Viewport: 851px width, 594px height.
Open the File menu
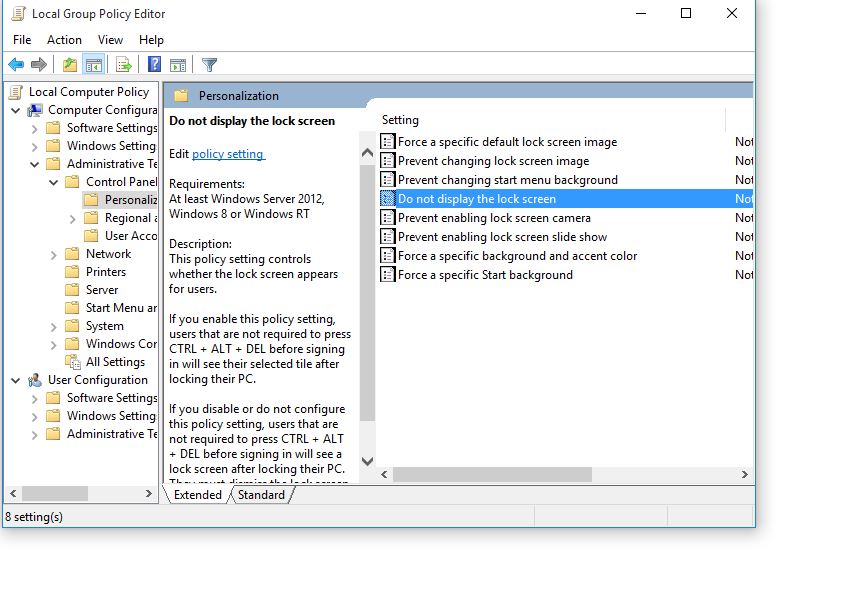20,40
